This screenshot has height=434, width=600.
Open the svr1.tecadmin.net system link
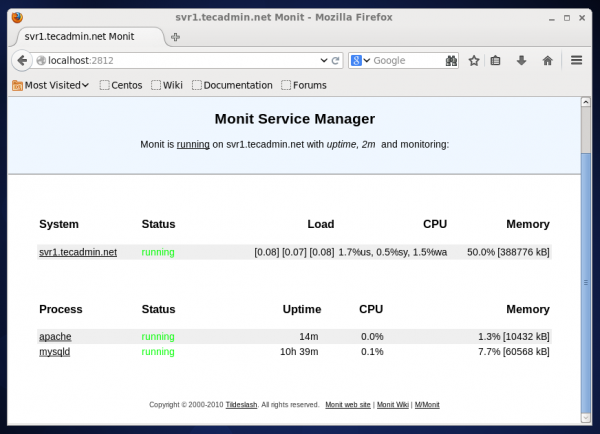pyautogui.click(x=78, y=252)
